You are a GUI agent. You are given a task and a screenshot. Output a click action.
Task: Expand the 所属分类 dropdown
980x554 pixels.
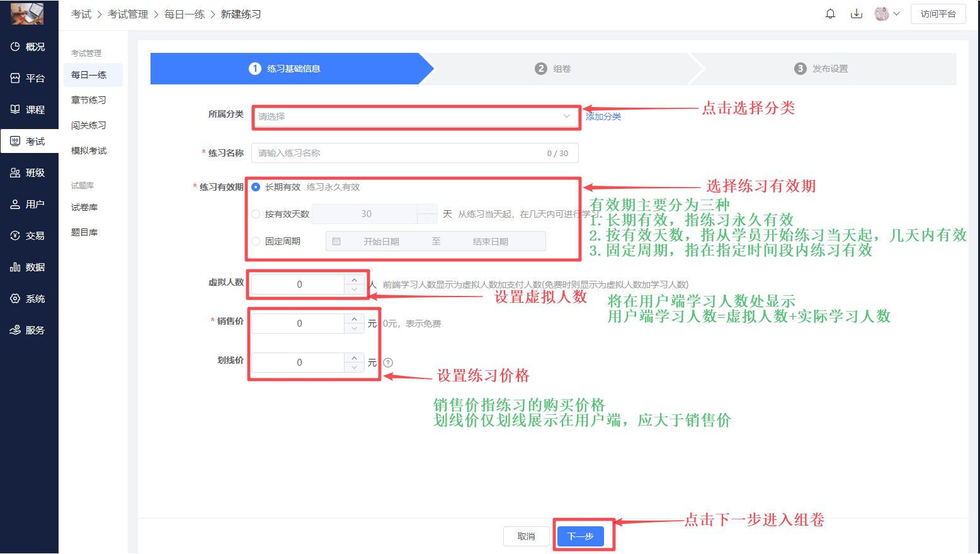[x=414, y=116]
